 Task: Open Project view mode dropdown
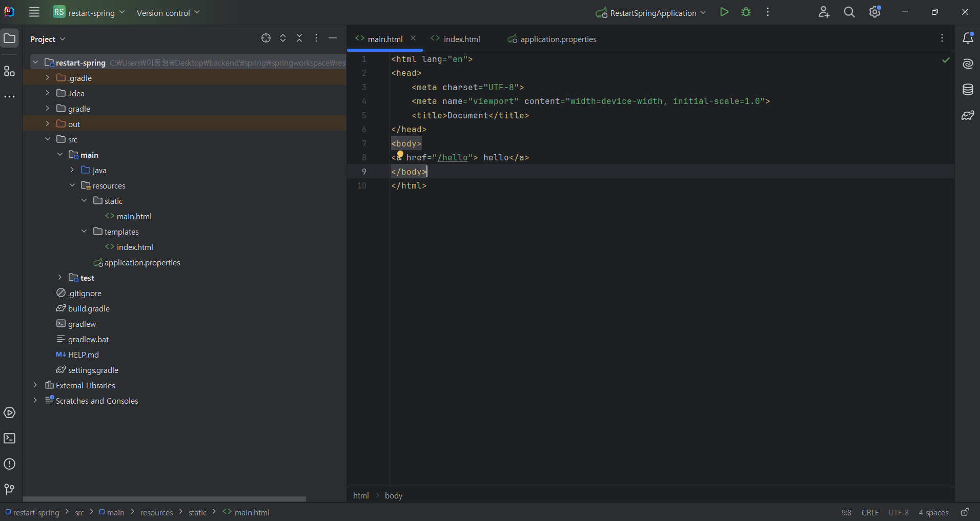click(48, 39)
